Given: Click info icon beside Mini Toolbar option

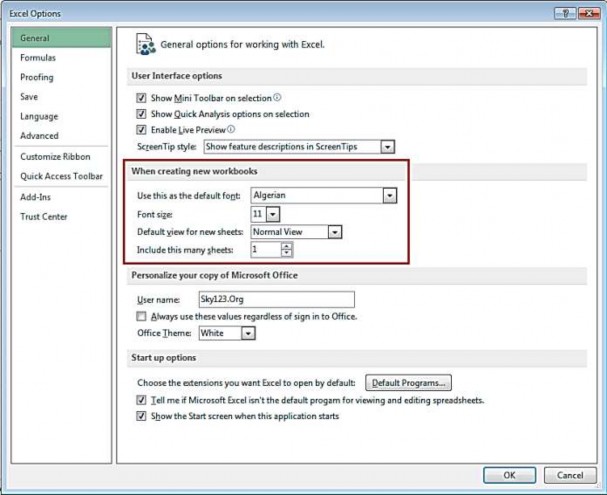Looking at the screenshot, I should pyautogui.click(x=277, y=98).
